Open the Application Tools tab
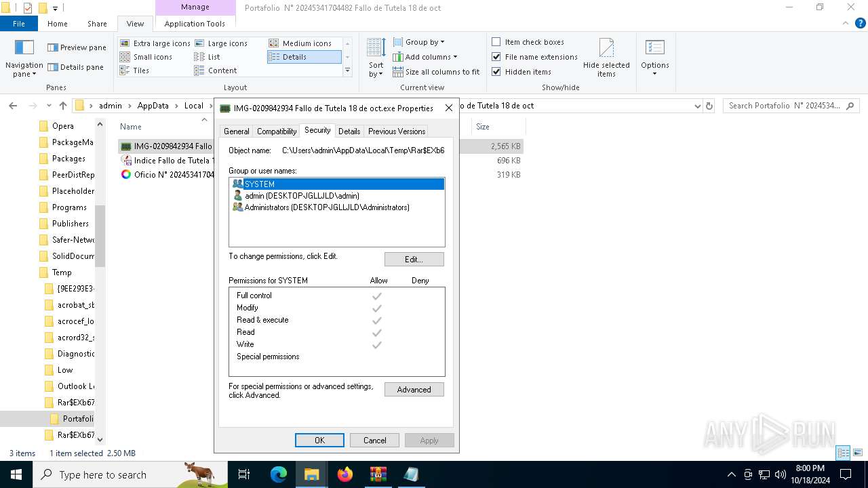Viewport: 868px width, 488px height. click(x=195, y=24)
